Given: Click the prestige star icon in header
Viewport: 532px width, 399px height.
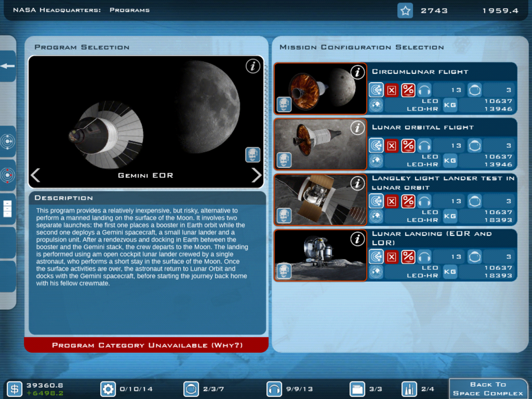Looking at the screenshot, I should coord(405,10).
